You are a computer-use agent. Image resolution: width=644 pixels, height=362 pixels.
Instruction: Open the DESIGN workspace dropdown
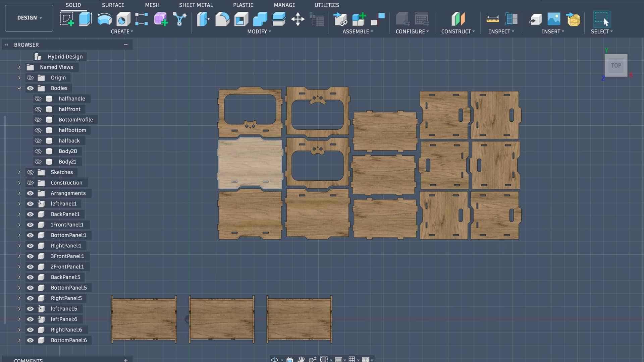pos(29,18)
